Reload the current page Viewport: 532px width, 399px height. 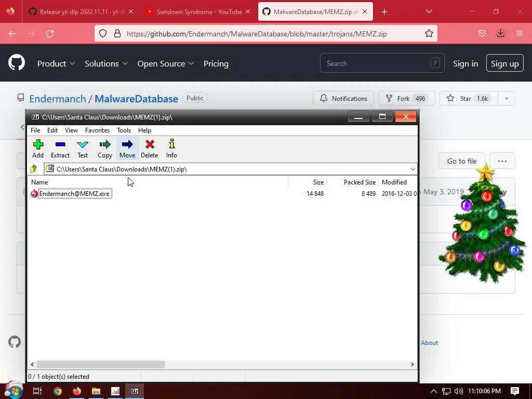tap(50, 34)
